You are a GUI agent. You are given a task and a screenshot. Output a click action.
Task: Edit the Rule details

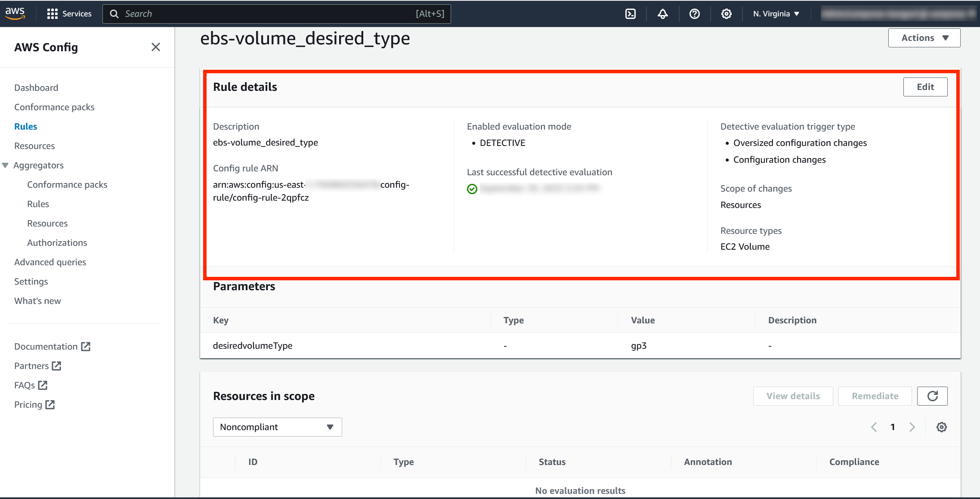[x=925, y=87]
